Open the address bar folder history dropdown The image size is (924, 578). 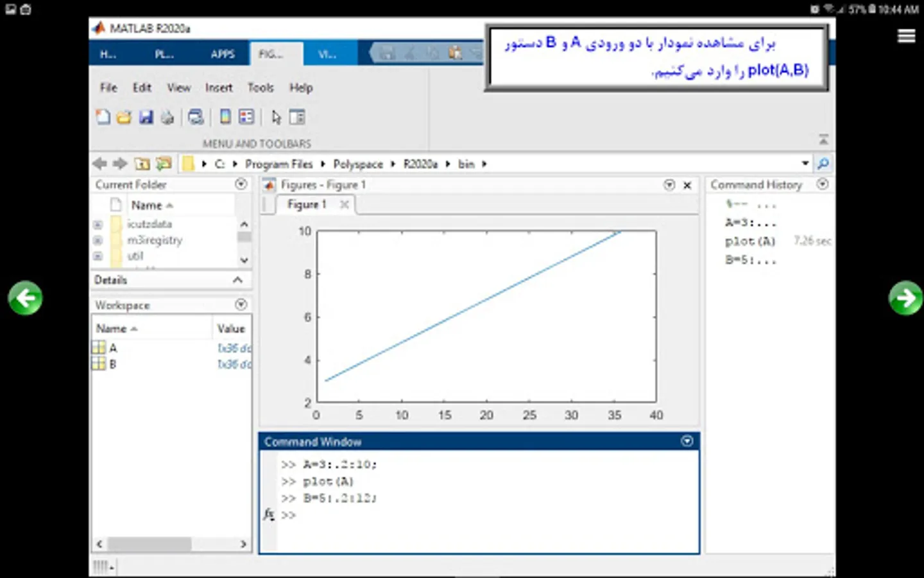click(x=805, y=164)
